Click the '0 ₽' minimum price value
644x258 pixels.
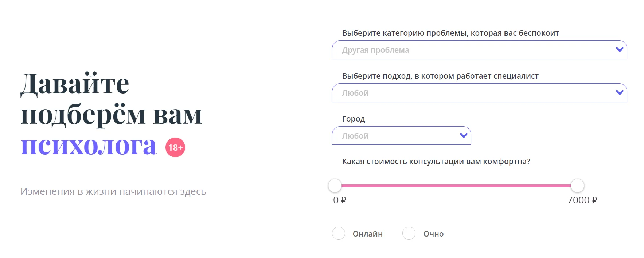[340, 200]
